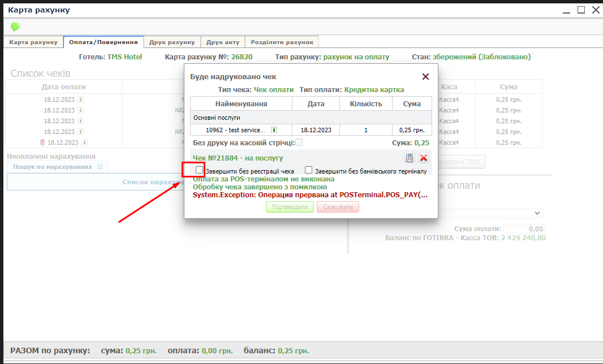Image resolution: width=603 pixels, height=364 pixels.
Task: Switch to 'Карта рахунку' tab
Action: (33, 42)
